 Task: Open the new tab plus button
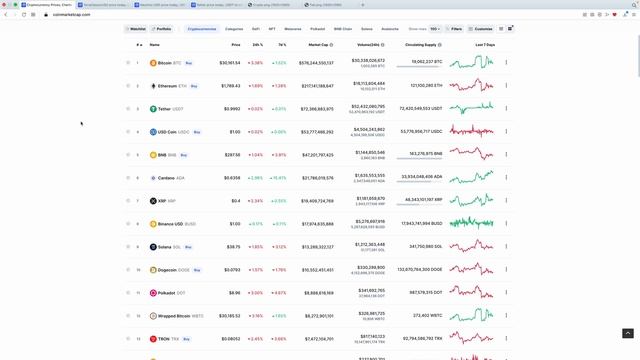pyautogui.click(x=362, y=5)
